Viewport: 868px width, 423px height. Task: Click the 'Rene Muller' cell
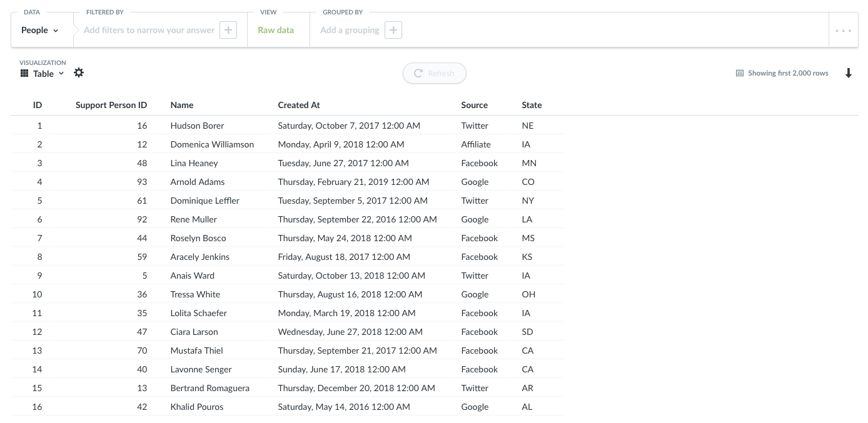point(193,219)
